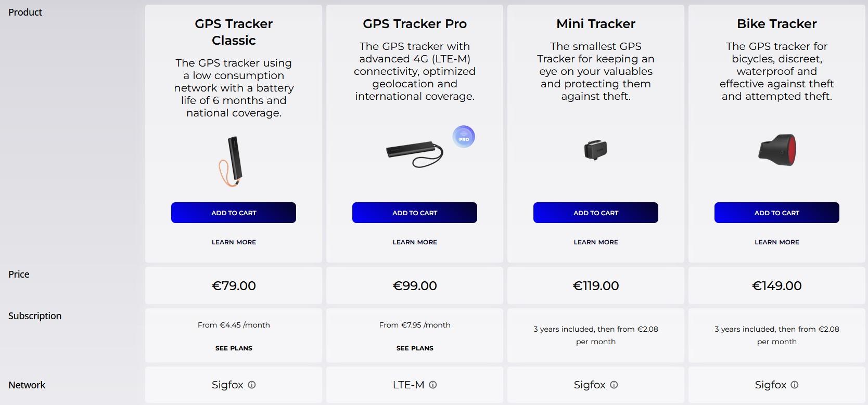
Task: Open Learn More for Bike Tracker
Action: tap(777, 242)
